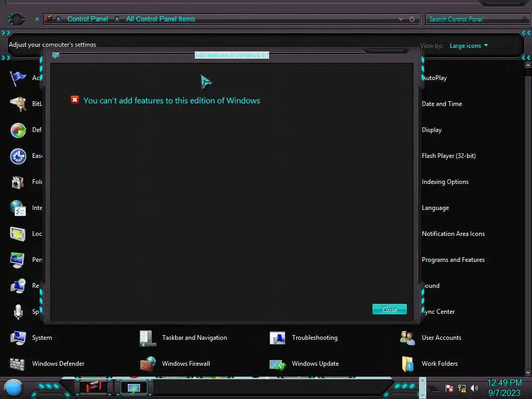The image size is (532, 399).
Task: Switch to the red taskbar app icon
Action: (94, 387)
